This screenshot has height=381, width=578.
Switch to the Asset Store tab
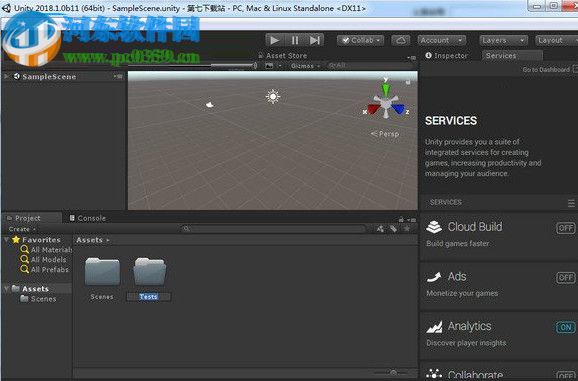point(283,56)
